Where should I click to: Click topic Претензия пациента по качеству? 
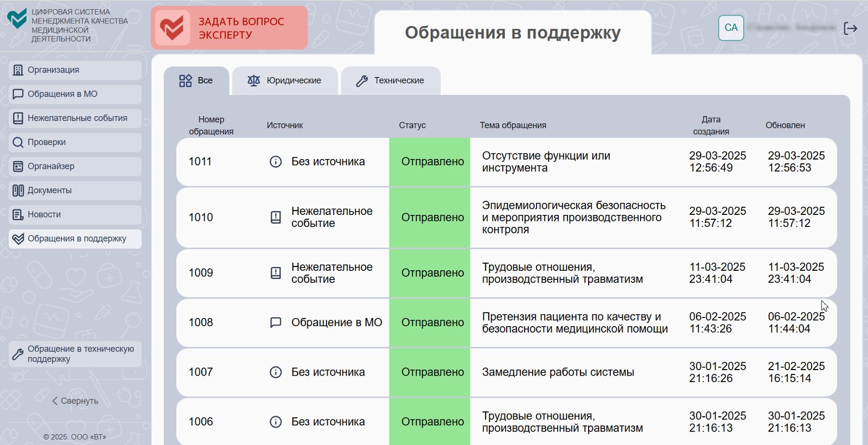[575, 322]
